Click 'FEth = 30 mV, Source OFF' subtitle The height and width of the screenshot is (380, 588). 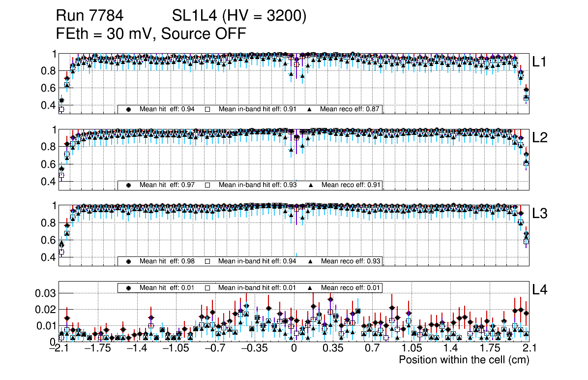pyautogui.click(x=151, y=33)
